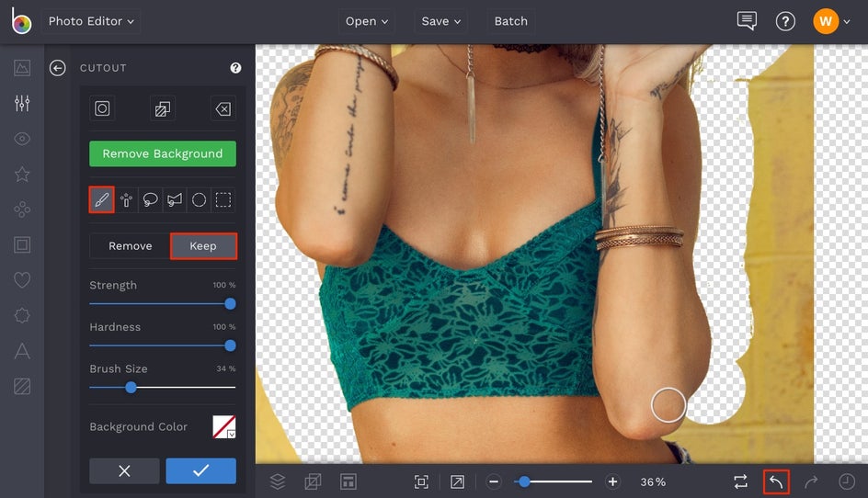The width and height of the screenshot is (868, 498).
Task: Zoom in with the plus button
Action: point(612,482)
